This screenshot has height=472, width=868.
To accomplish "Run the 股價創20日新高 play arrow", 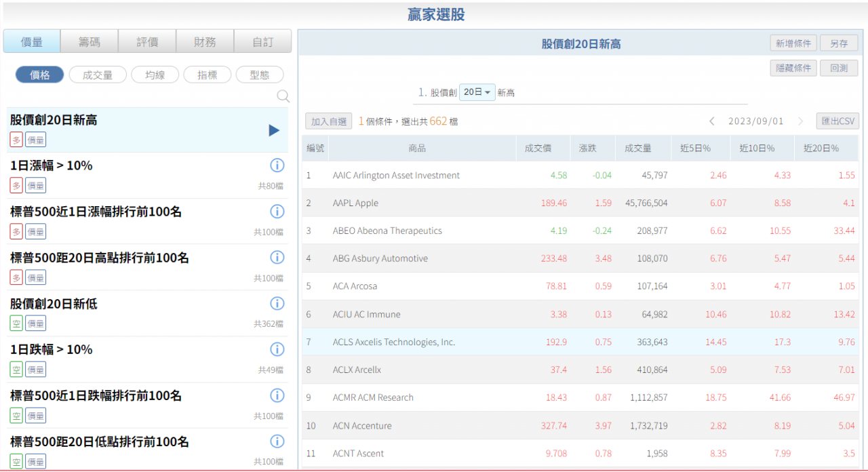I will point(274,130).
